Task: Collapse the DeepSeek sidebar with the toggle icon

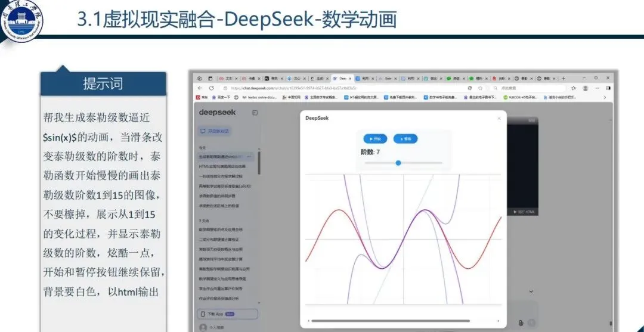Action: [255, 113]
